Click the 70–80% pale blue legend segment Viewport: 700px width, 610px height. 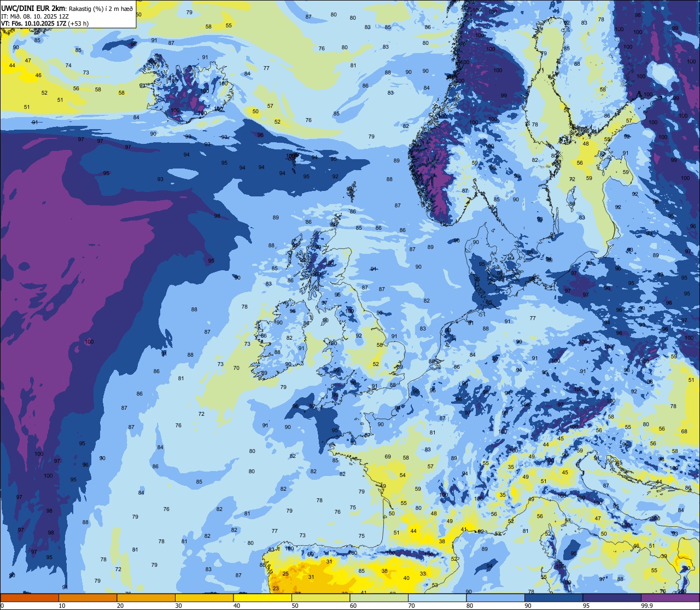(x=437, y=598)
